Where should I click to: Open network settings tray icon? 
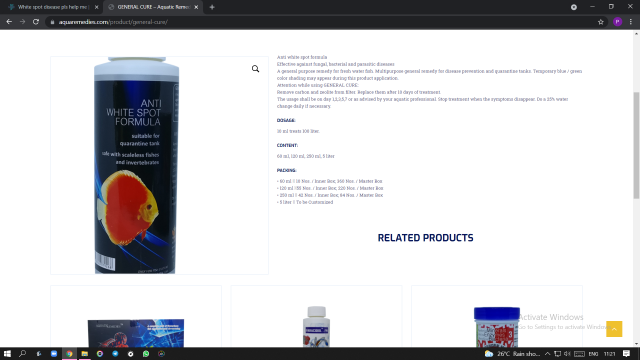tap(558, 354)
